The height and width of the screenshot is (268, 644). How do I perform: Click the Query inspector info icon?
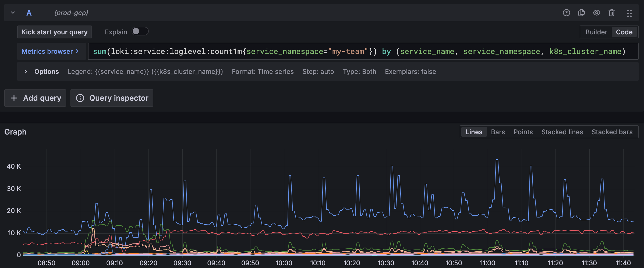(80, 98)
